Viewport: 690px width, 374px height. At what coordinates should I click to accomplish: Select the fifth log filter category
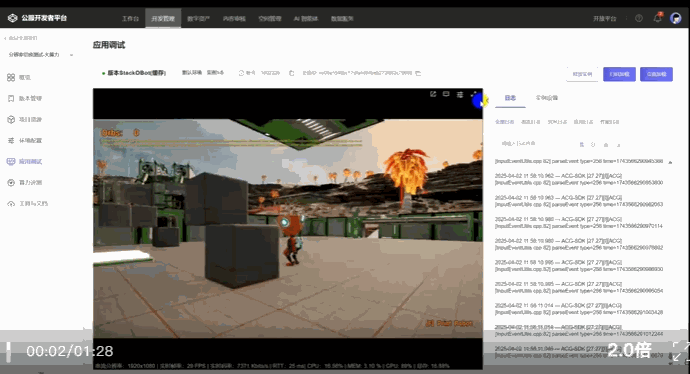click(610, 122)
